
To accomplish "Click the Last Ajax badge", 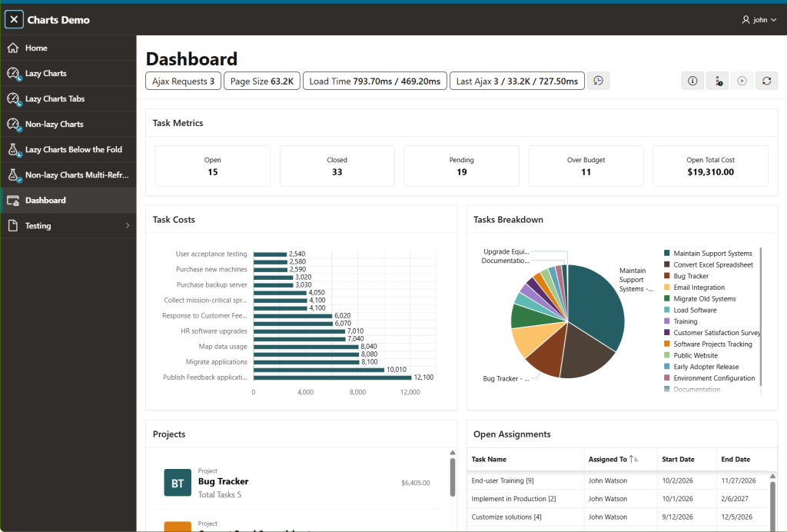I will pos(517,81).
